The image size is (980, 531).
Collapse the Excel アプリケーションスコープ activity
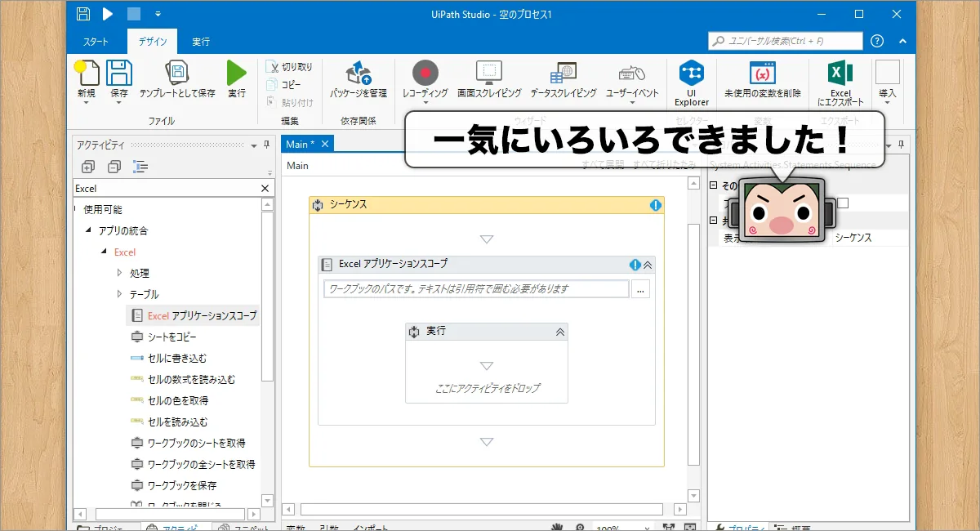point(648,265)
